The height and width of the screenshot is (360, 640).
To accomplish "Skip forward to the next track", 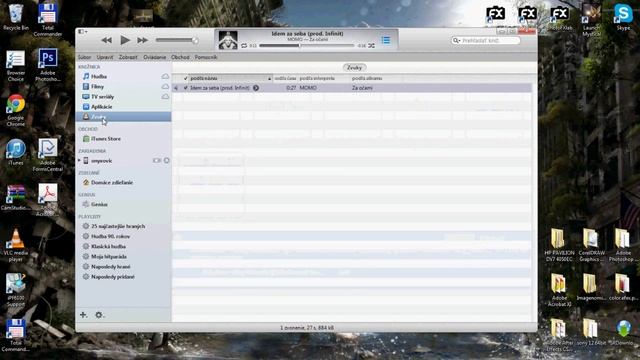I will coord(142,40).
